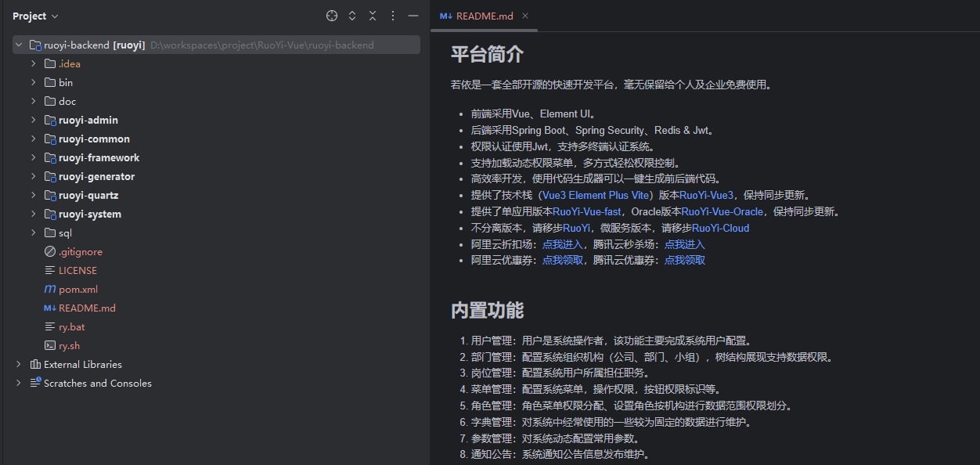This screenshot has width=980, height=465.
Task: Expand the Scratches and Consoles node
Action: [x=19, y=384]
